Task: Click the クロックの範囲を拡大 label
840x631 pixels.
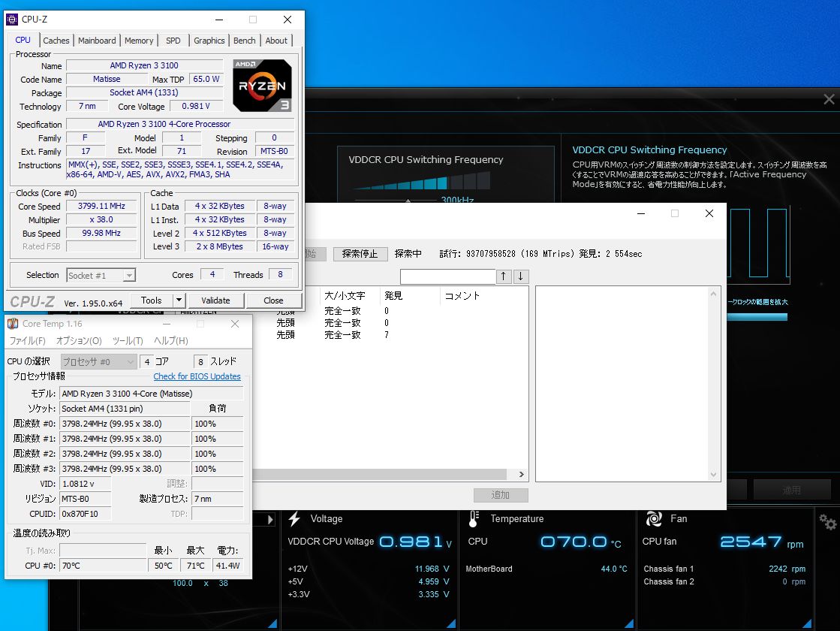Action: 757,302
